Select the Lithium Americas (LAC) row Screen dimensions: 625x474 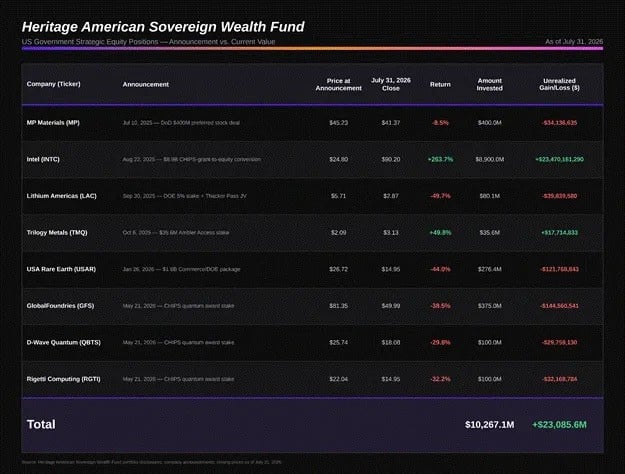tap(312, 196)
